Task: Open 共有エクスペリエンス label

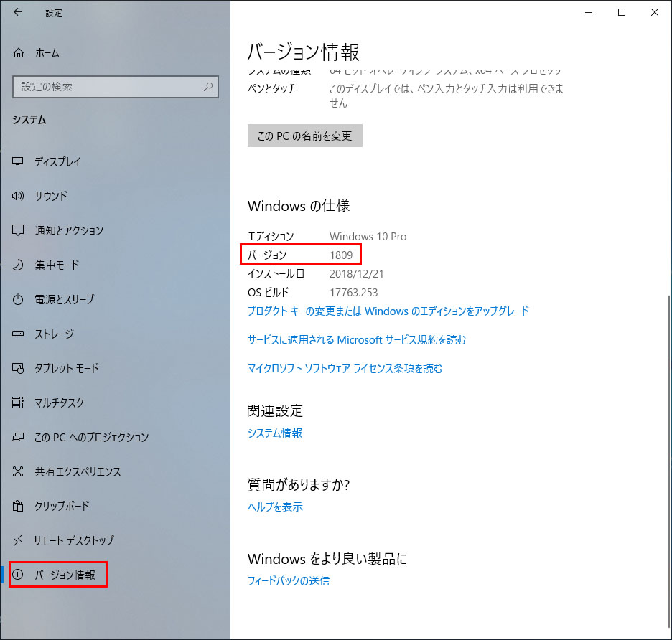Action: 78,471
